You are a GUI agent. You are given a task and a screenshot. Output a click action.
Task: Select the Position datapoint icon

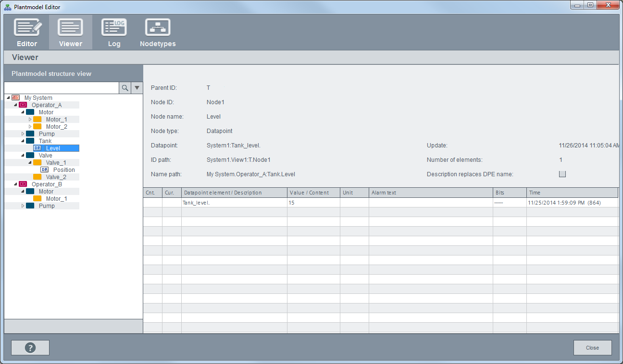[x=45, y=170]
